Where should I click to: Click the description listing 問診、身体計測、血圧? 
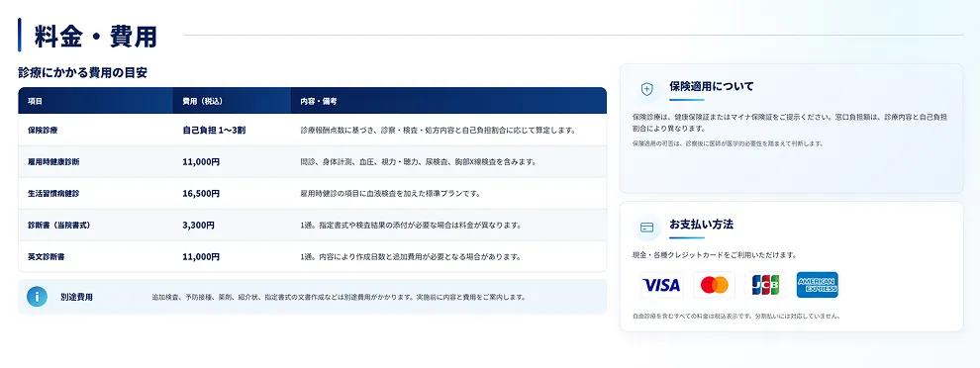coord(418,162)
